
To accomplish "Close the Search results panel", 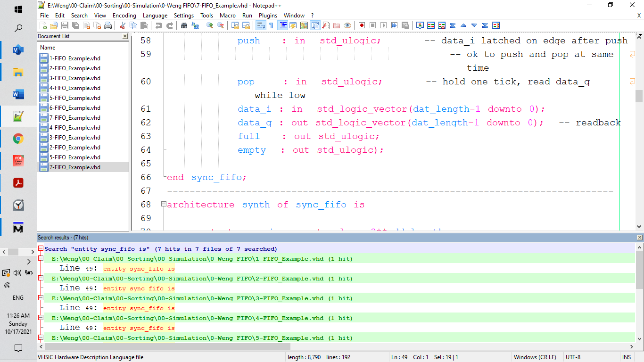I will pos(639,238).
